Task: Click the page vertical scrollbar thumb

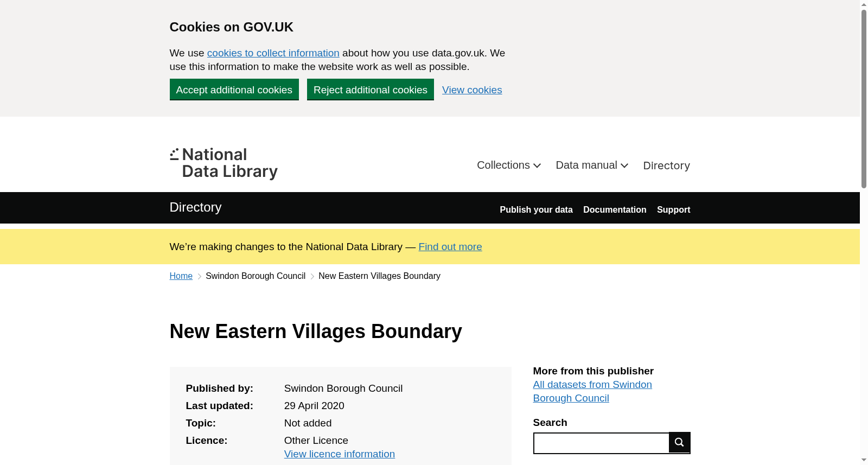Action: coord(864,99)
